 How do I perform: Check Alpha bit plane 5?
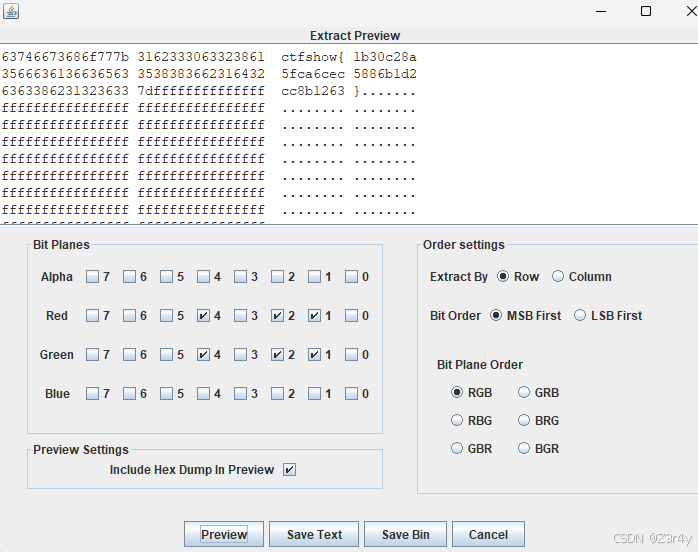[x=166, y=277]
